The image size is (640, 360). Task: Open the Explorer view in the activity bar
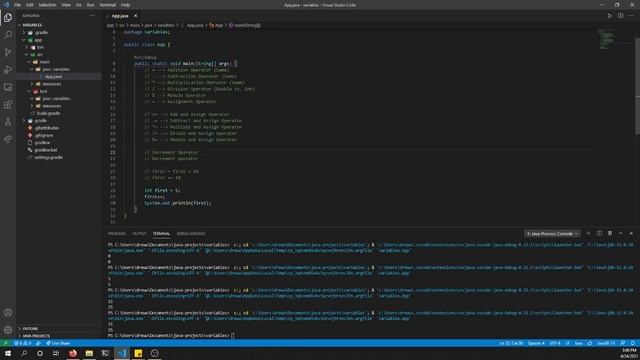(x=8, y=18)
